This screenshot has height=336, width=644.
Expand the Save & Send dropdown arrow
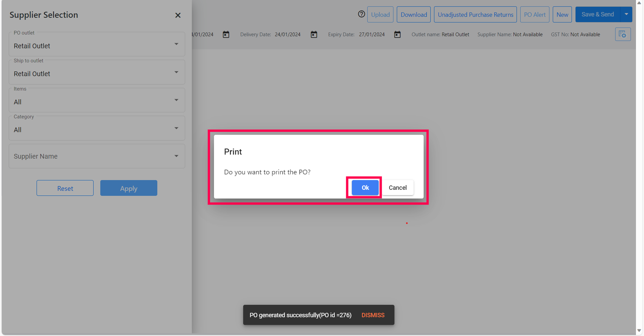(x=626, y=14)
